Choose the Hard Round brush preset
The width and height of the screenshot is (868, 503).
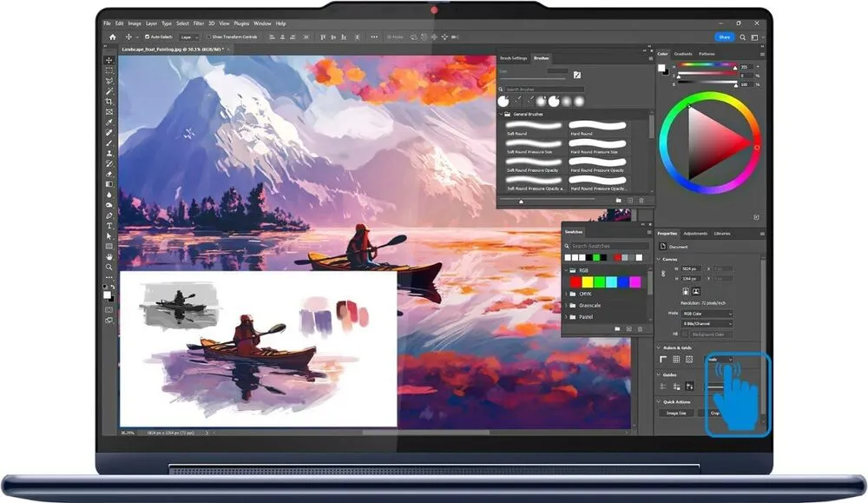coord(598,129)
